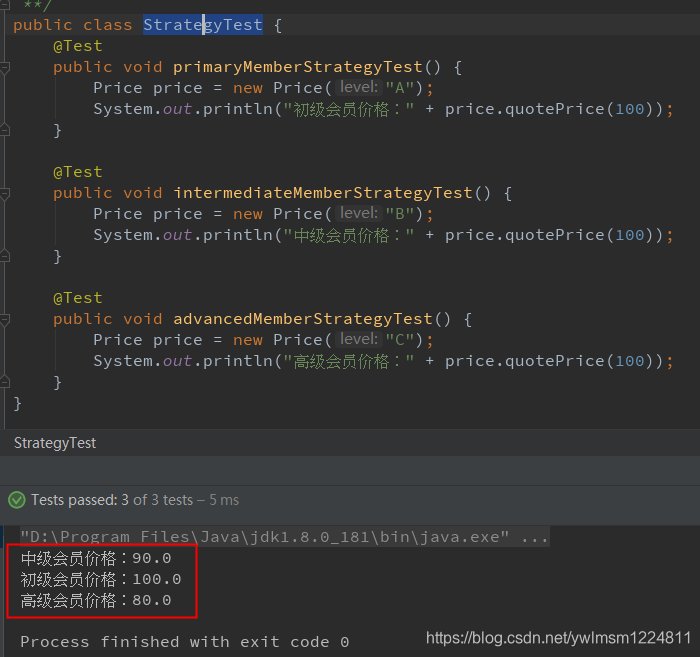
Task: Click console output line "中级会员价格：90.0"
Action: pos(96,558)
